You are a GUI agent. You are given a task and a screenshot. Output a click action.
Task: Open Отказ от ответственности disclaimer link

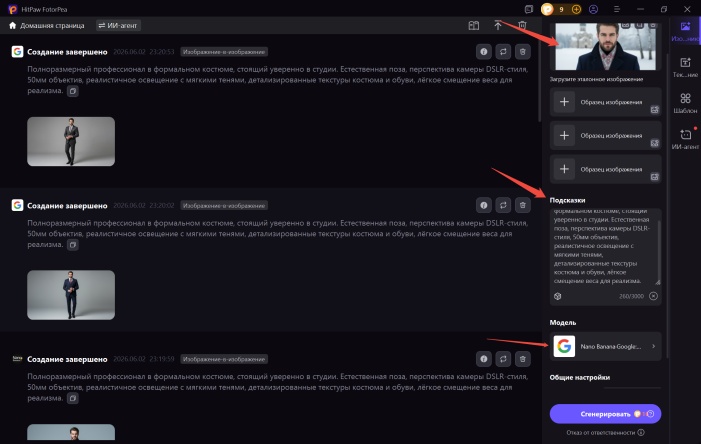(x=605, y=432)
